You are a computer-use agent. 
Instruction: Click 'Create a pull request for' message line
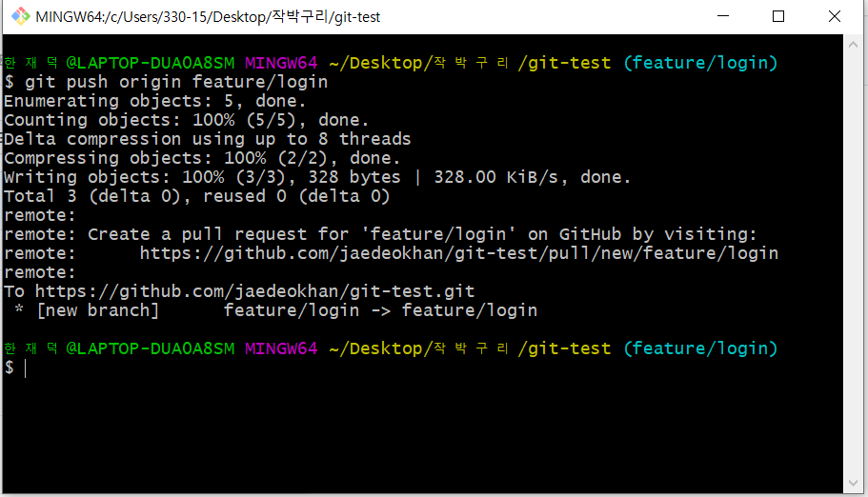point(380,234)
